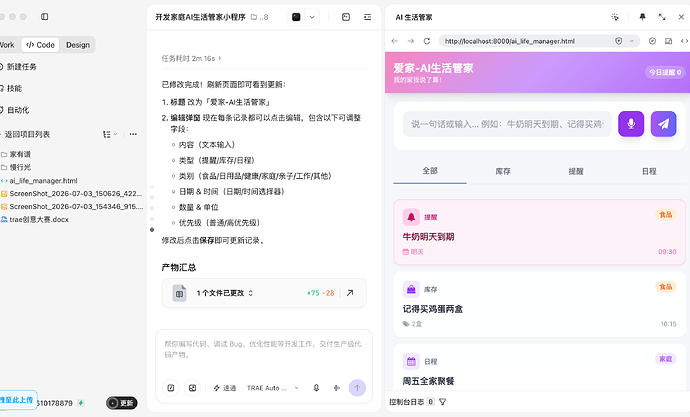Image resolution: width=690 pixels, height=417 pixels.
Task: Open the preview window icon in chat header
Action: pos(346,17)
